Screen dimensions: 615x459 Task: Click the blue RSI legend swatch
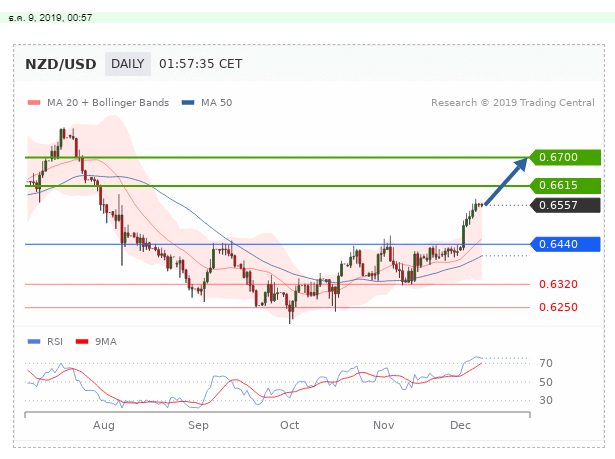tap(34, 342)
